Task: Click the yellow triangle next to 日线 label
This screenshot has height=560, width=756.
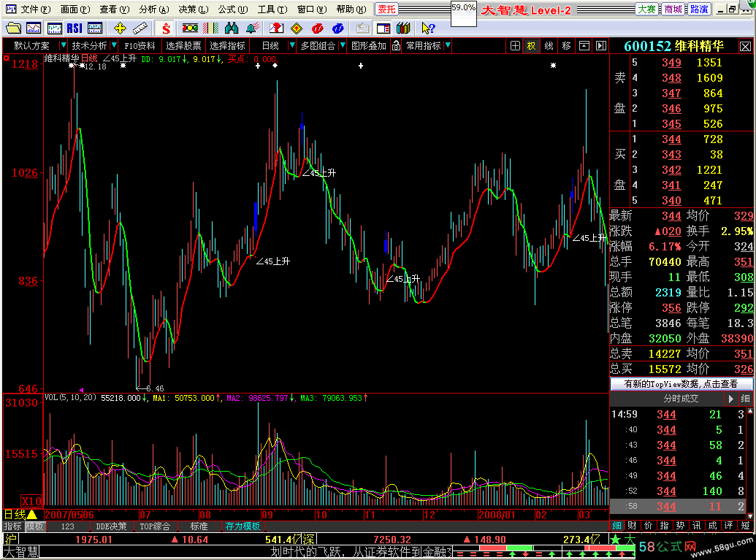Action: click(32, 514)
